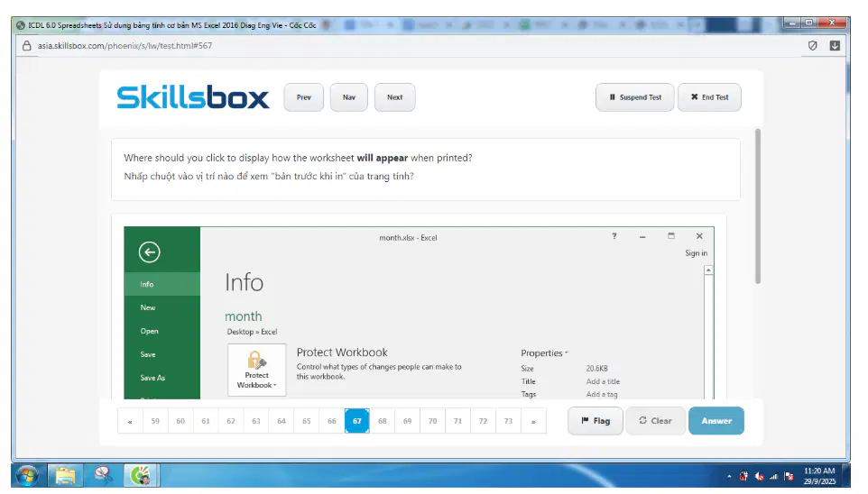Viewport: 868px width, 494px height.
Task: Jump to question 59
Action: click(x=155, y=421)
